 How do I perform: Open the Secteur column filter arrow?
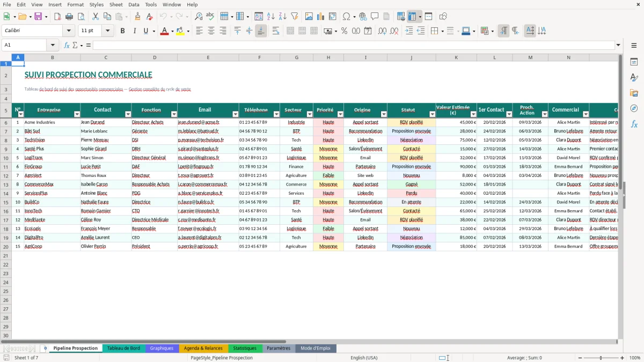click(x=310, y=114)
